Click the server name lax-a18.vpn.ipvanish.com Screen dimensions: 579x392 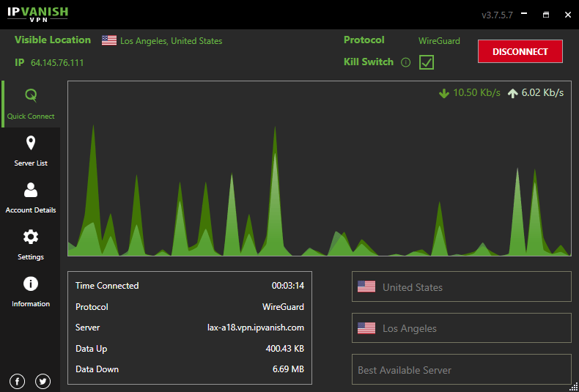pyautogui.click(x=256, y=328)
